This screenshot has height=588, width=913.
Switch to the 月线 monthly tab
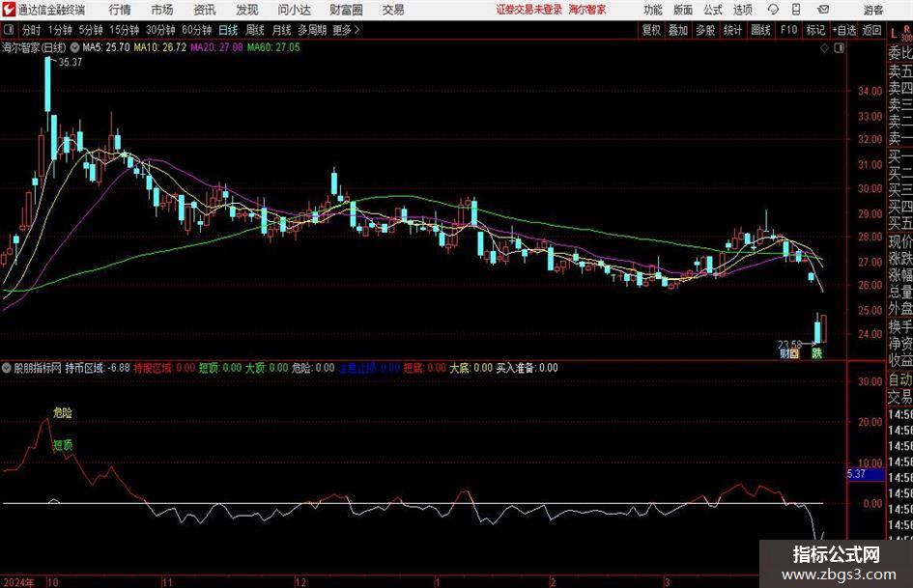281,30
